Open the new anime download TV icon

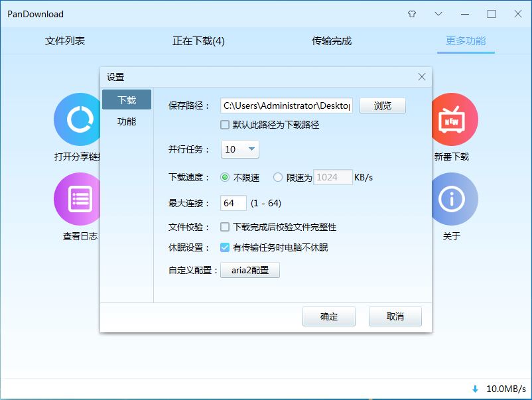454,119
